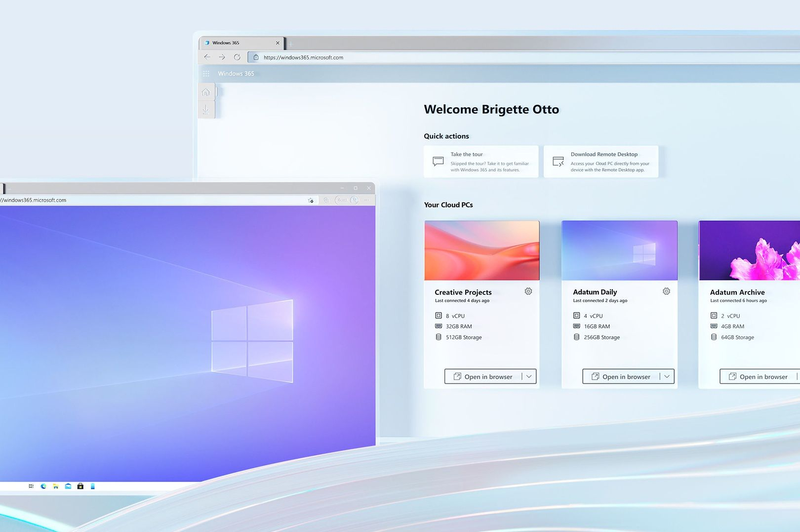Click Download Remote Desktop quick action

point(601,162)
